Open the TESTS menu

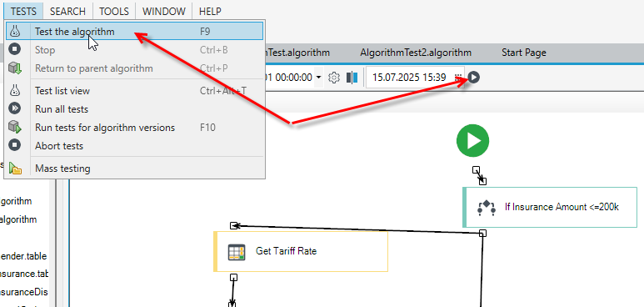click(23, 11)
